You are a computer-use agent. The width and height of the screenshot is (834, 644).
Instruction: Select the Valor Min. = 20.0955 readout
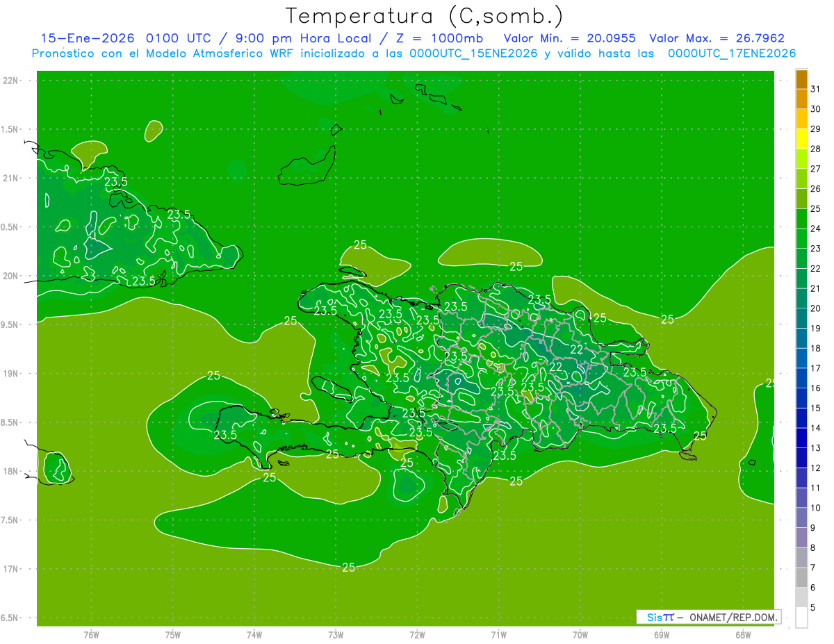pos(569,38)
